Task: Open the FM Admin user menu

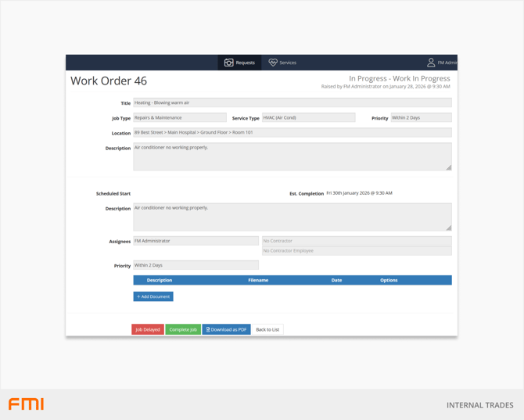Action: tap(442, 63)
